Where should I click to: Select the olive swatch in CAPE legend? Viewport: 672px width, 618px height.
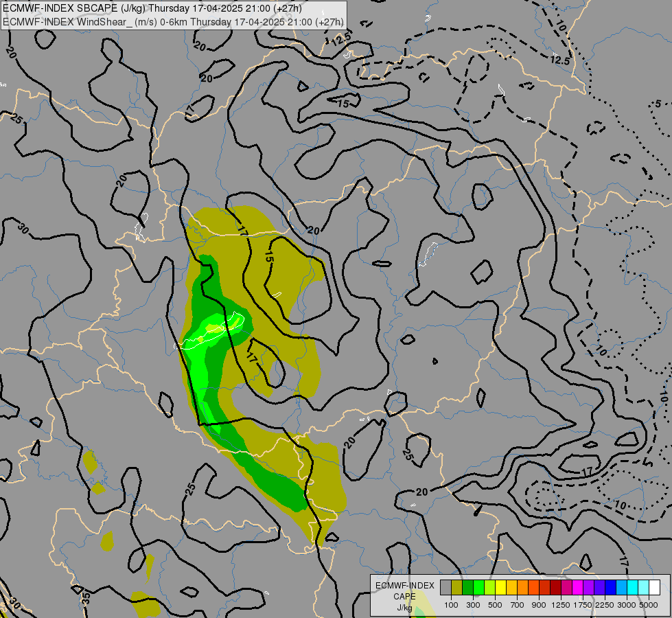tap(457, 588)
